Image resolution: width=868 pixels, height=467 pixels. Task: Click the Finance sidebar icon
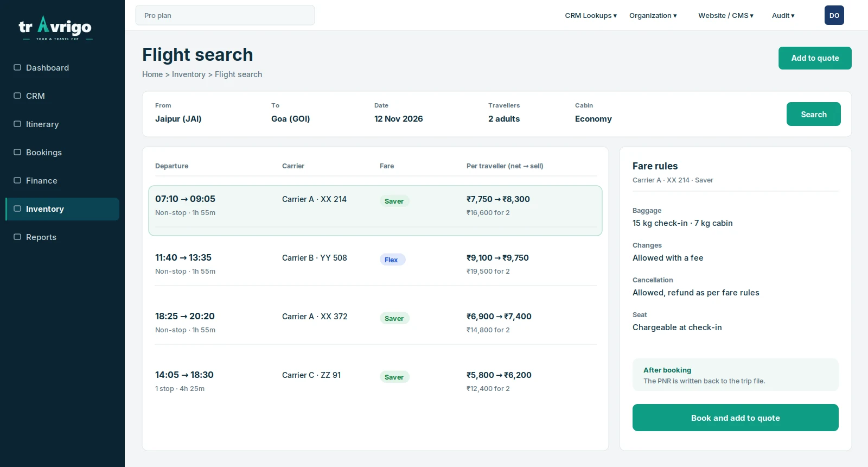click(x=17, y=180)
